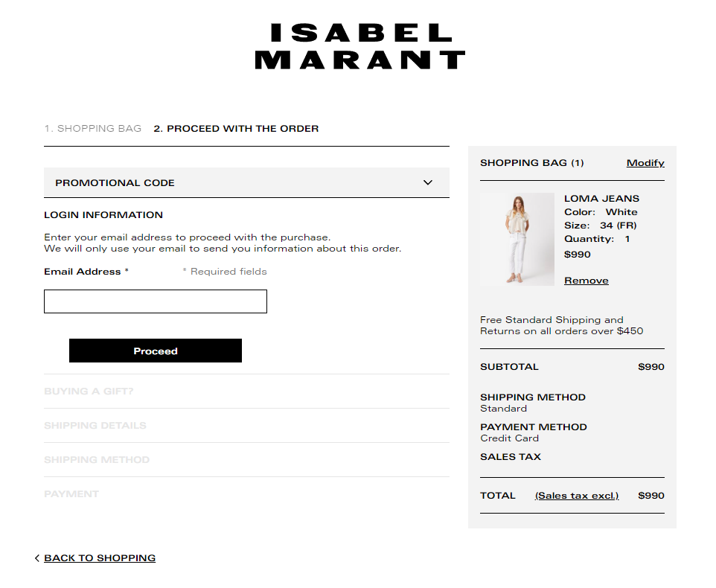Screen dimensions: 716x588
Task: Expand the Buying A Gift section
Action: [x=89, y=392]
